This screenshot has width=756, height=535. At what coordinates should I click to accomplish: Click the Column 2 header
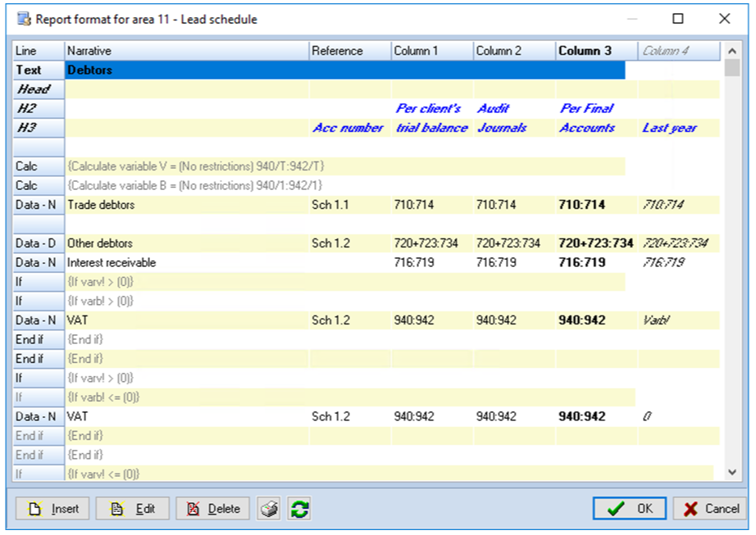pyautogui.click(x=514, y=51)
